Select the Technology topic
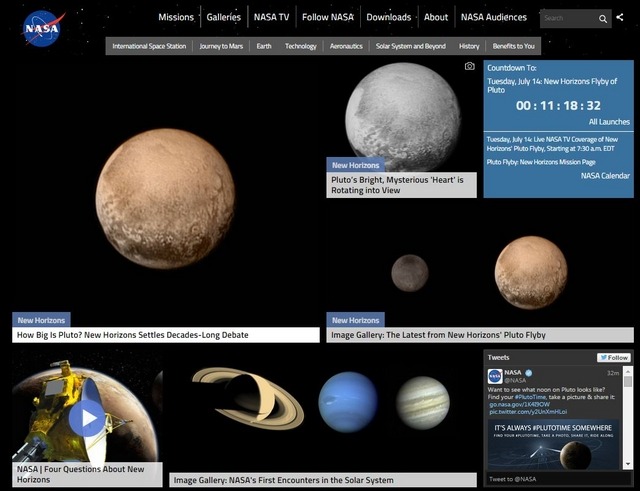This screenshot has height=491, width=640. (301, 46)
